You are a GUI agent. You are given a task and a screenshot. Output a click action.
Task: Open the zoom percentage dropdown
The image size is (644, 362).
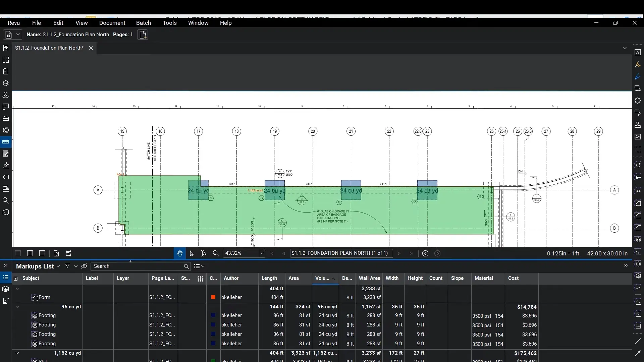pyautogui.click(x=262, y=253)
